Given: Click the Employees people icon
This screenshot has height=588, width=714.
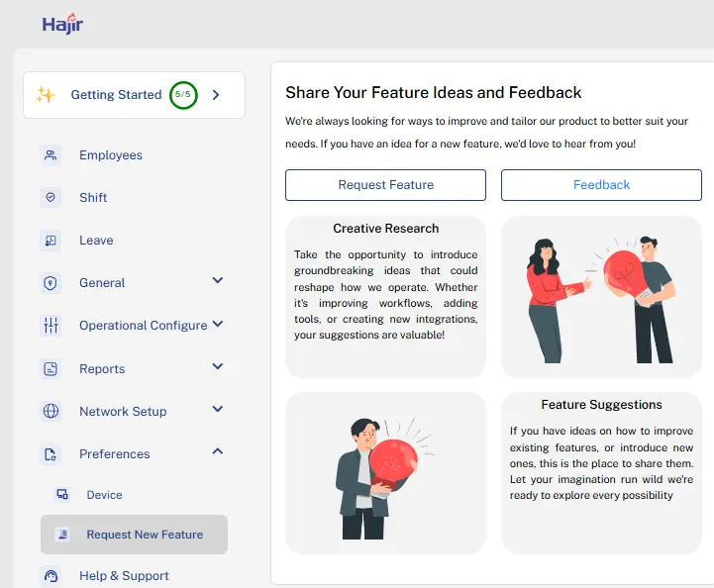Looking at the screenshot, I should (51, 155).
